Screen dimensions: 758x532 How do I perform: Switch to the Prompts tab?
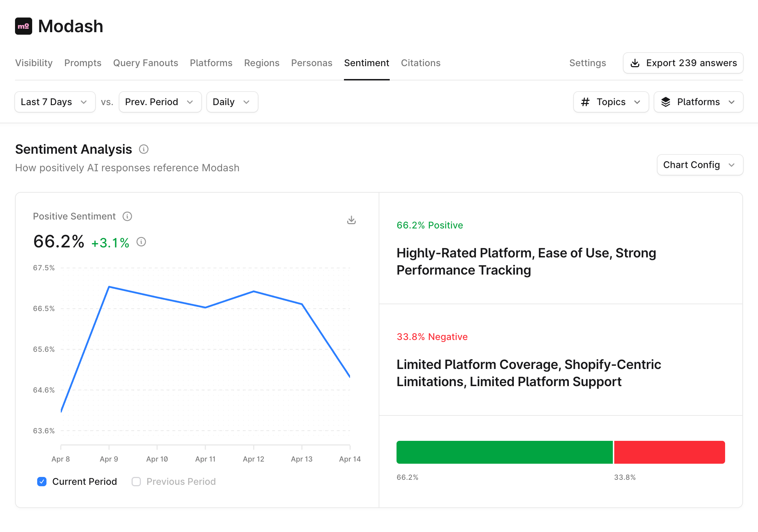coord(83,63)
